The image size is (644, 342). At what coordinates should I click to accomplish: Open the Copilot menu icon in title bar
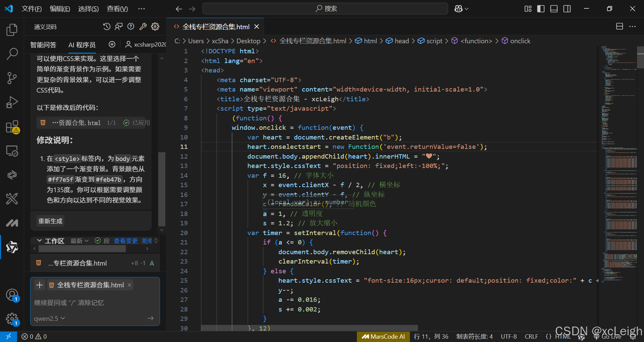461,9
